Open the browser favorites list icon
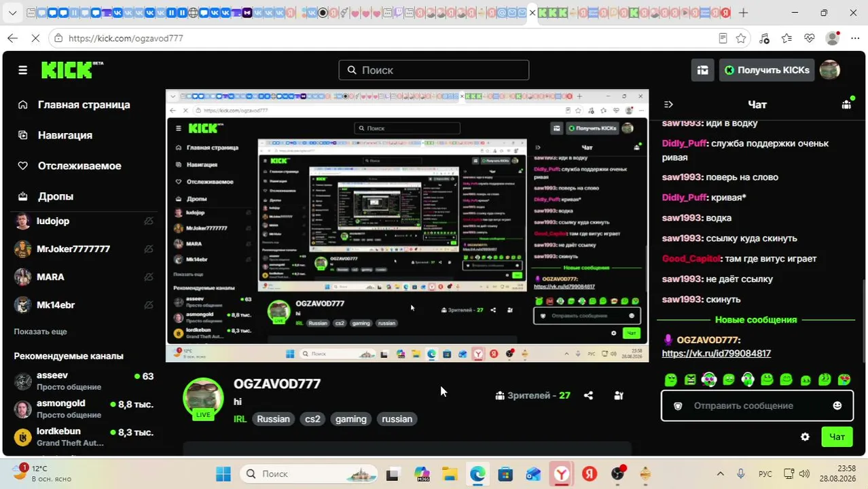This screenshot has height=489, width=868. pyautogui.click(x=786, y=39)
